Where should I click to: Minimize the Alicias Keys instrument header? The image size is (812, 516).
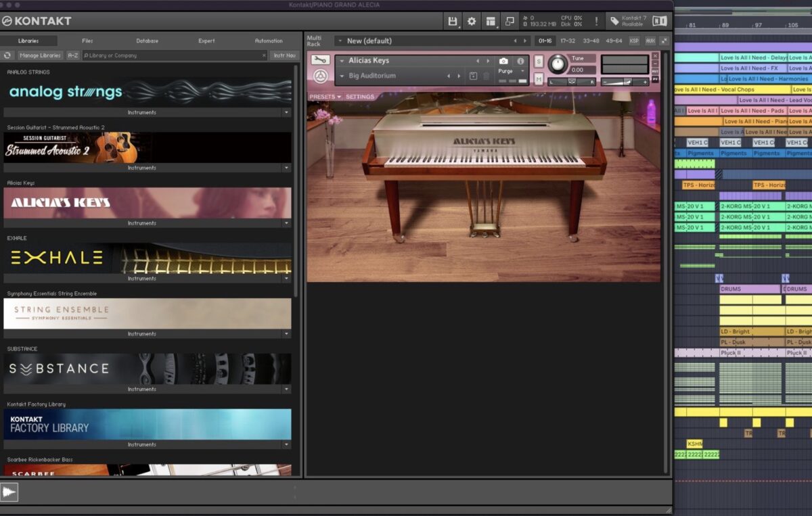tap(655, 64)
